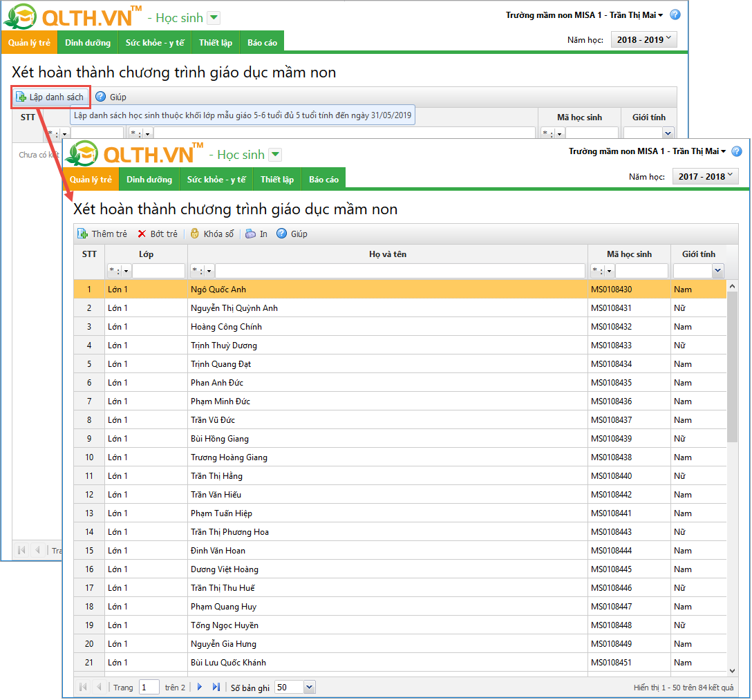Go to first page in back window pager
Viewport: 752px width, 700px height.
click(x=21, y=551)
